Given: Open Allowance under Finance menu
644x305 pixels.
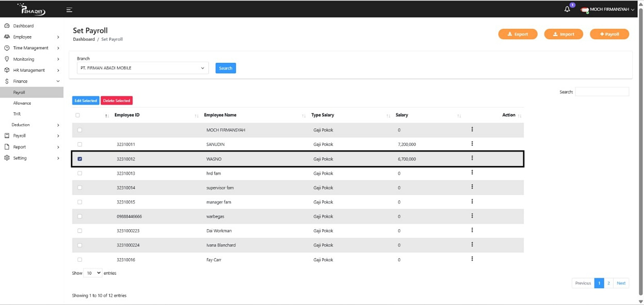Looking at the screenshot, I should click(22, 103).
